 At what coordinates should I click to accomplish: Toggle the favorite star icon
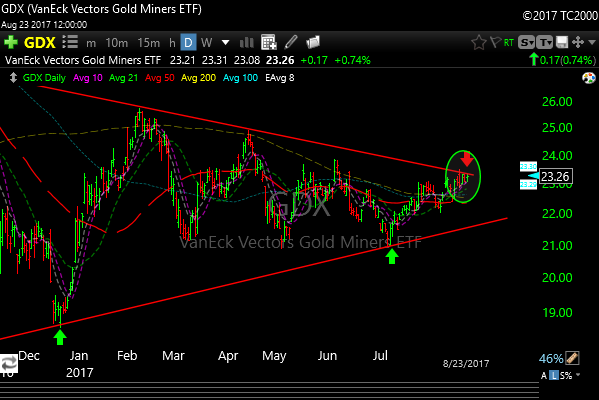pos(479,42)
